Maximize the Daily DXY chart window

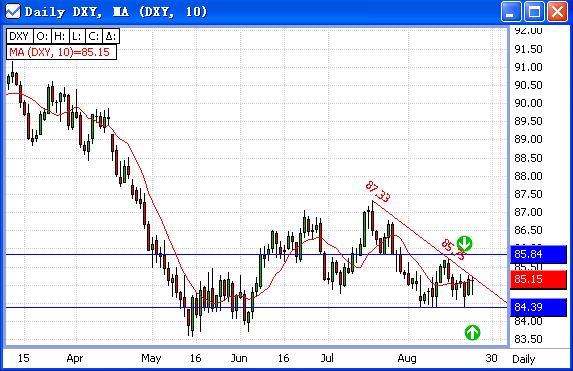pos(534,11)
